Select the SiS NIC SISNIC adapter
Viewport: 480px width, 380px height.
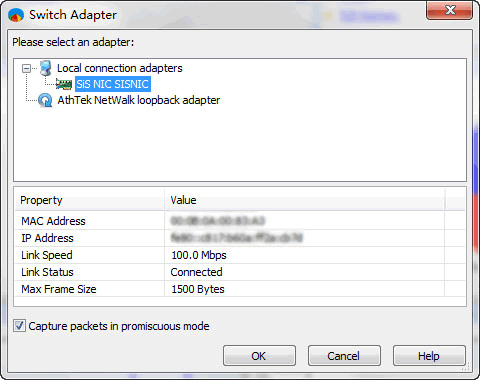[113, 84]
